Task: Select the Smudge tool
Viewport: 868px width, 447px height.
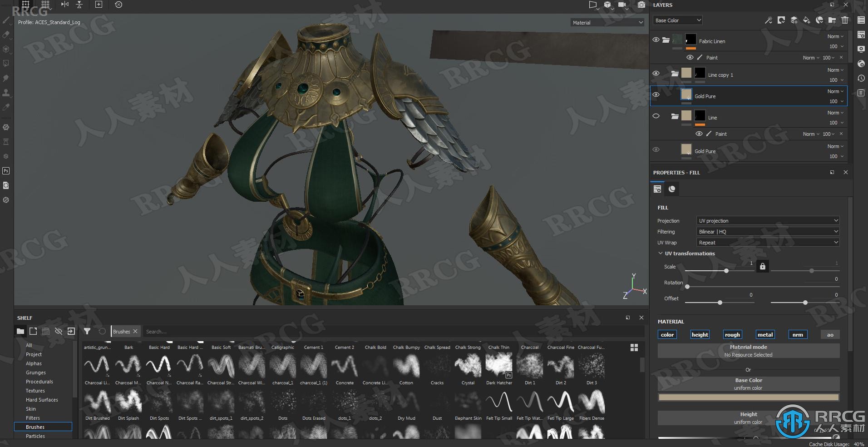Action: coord(6,78)
